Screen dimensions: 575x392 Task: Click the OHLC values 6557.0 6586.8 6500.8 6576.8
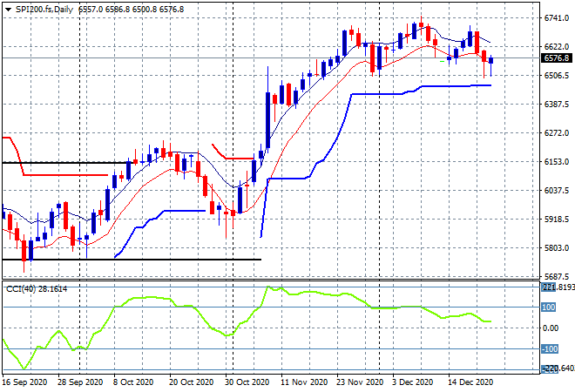pyautogui.click(x=132, y=10)
